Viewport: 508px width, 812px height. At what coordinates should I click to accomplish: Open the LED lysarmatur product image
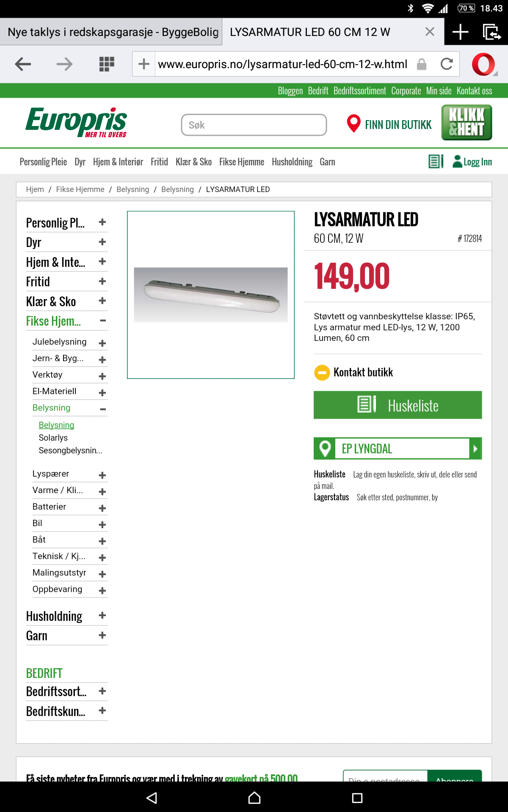(x=211, y=295)
